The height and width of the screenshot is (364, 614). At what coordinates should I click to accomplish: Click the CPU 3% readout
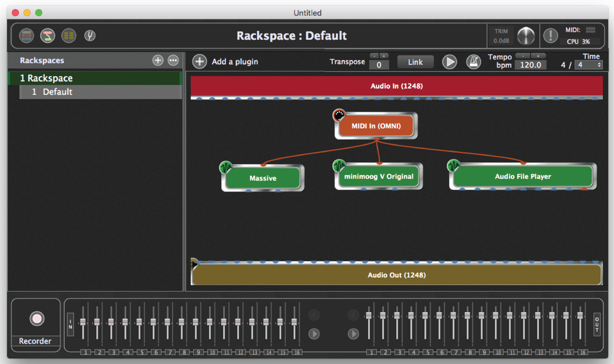(578, 42)
